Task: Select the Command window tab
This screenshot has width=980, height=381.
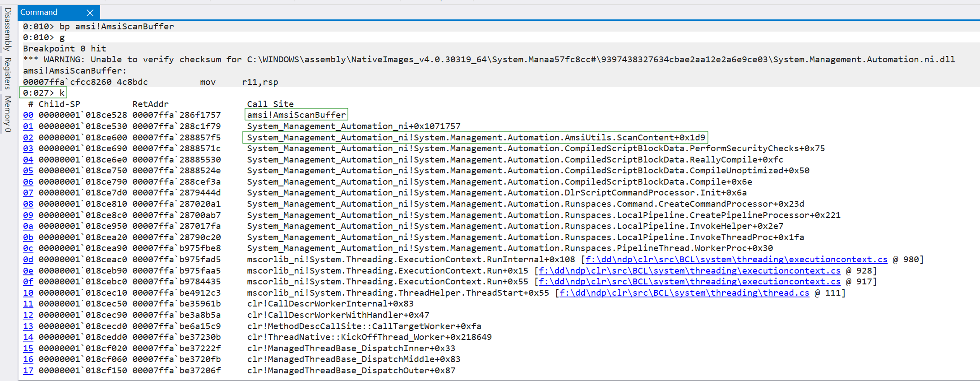Action: (x=39, y=12)
